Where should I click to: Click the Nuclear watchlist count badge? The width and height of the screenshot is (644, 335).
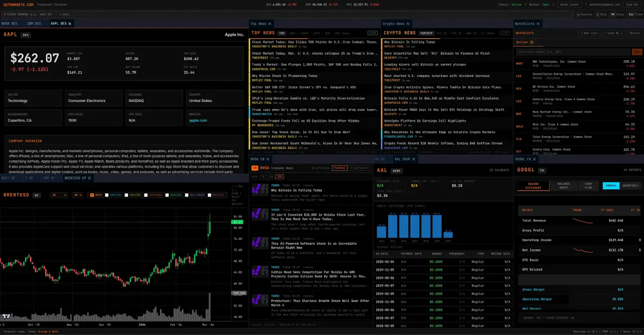click(532, 42)
